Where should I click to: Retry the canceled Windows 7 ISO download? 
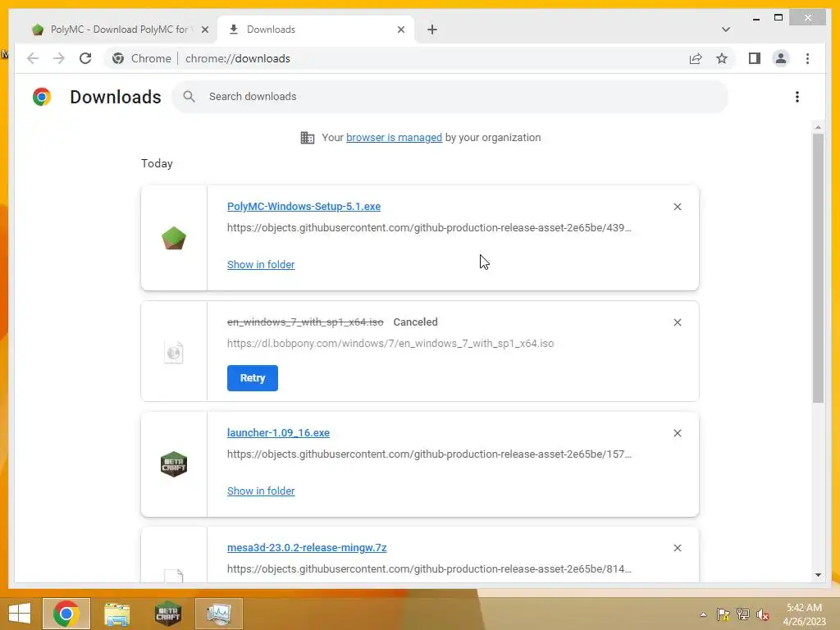tap(253, 378)
